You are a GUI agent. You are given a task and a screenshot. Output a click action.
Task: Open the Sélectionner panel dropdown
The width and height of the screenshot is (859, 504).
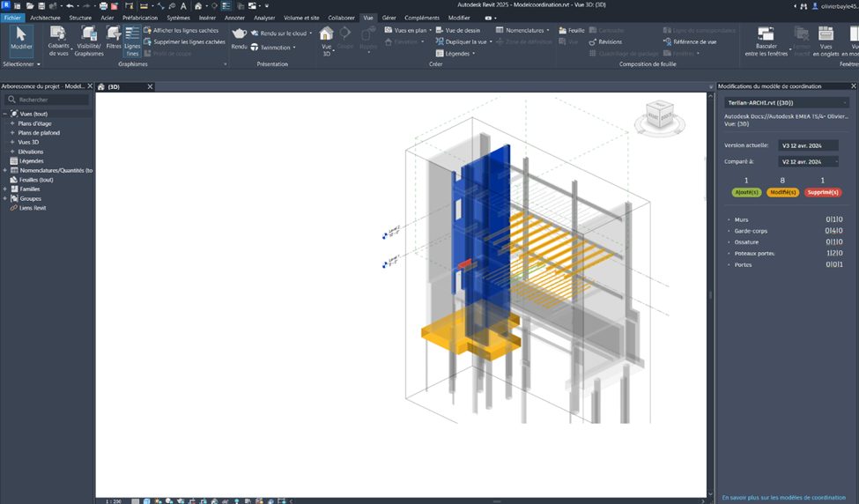pos(21,64)
